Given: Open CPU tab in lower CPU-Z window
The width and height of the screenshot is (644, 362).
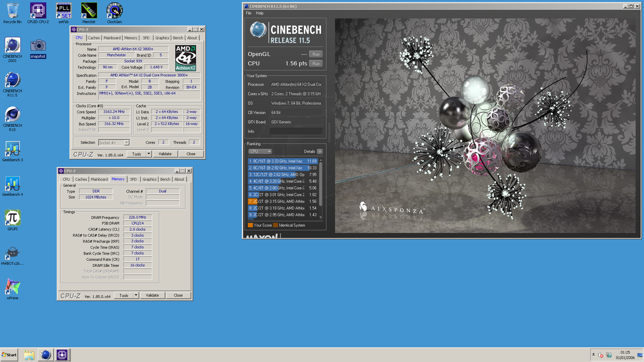Looking at the screenshot, I should click(x=66, y=179).
